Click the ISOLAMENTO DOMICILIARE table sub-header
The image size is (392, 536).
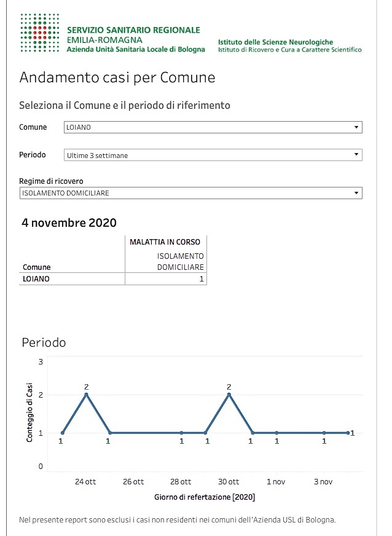pyautogui.click(x=180, y=261)
